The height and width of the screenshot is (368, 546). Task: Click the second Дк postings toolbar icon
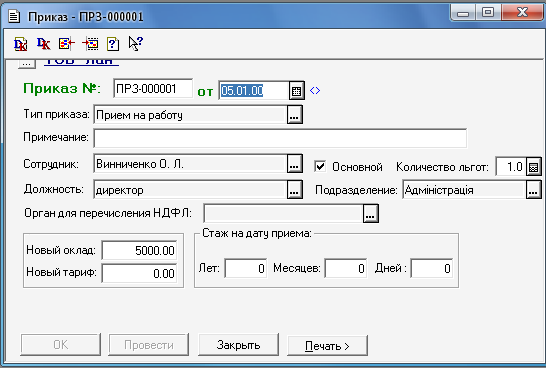click(x=44, y=44)
